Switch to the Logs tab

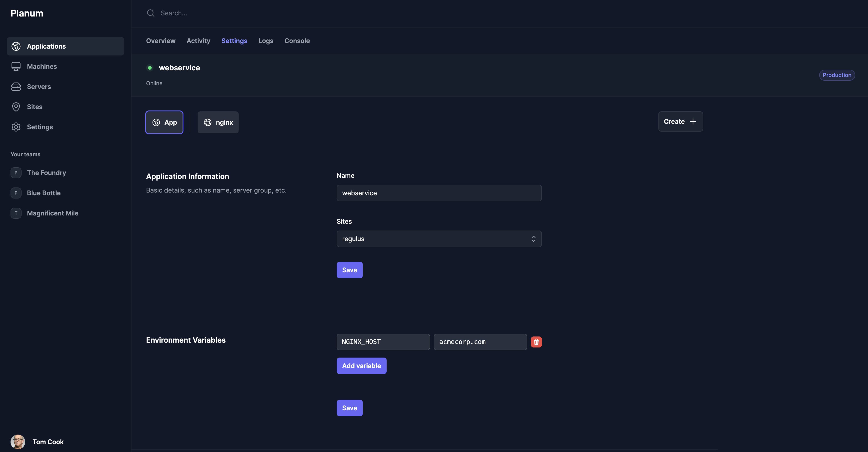(265, 41)
